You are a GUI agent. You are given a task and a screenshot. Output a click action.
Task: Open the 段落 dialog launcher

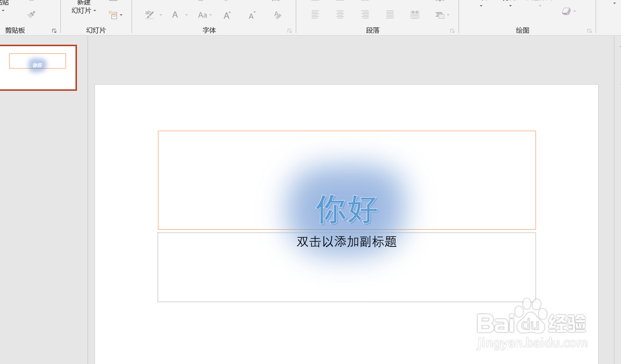pyautogui.click(x=453, y=31)
